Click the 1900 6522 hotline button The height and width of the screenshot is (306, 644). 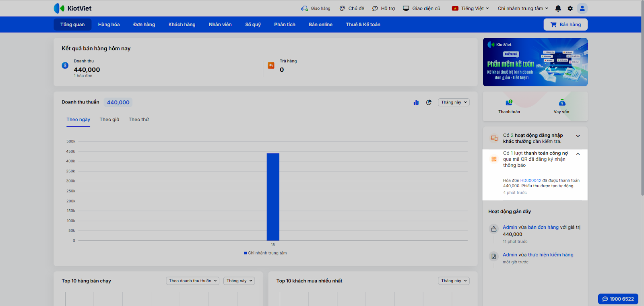618,299
